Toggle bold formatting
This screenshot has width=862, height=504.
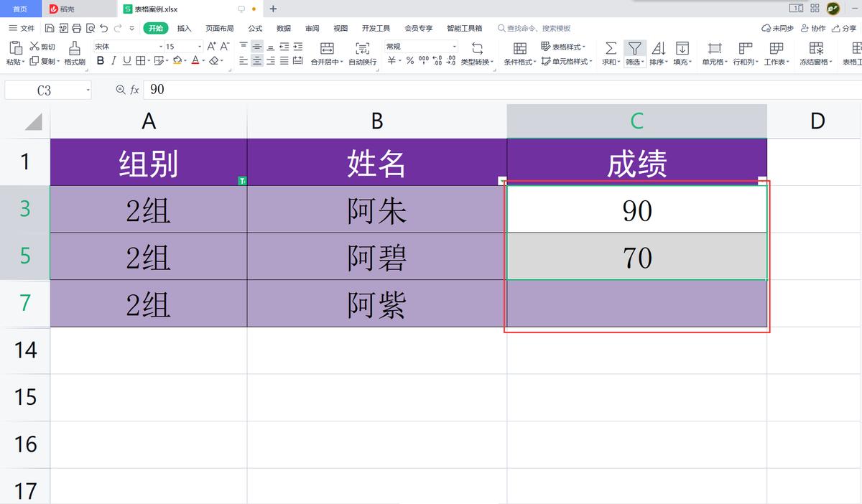click(x=100, y=60)
